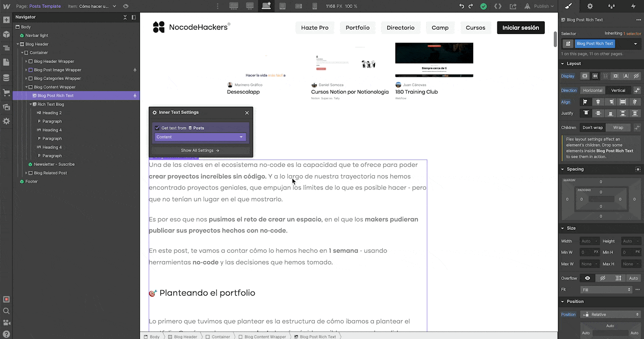Uncheck the Get text from Posts checkbox

(x=157, y=128)
